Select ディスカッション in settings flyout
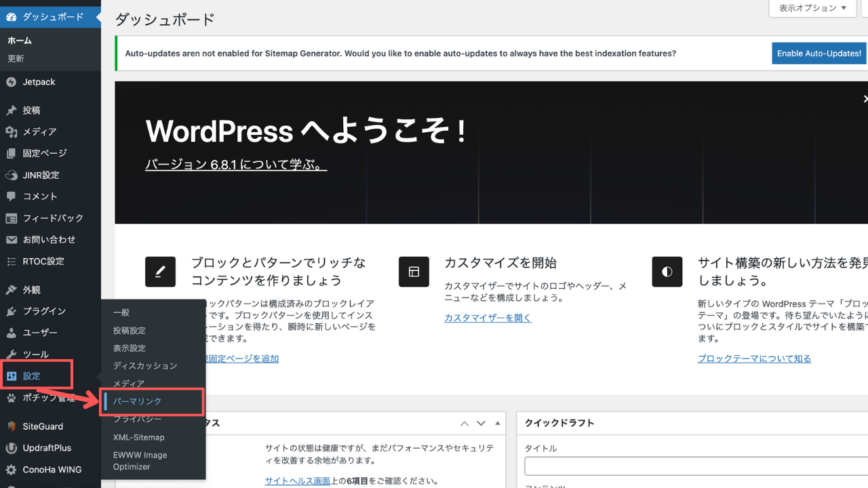 point(145,365)
